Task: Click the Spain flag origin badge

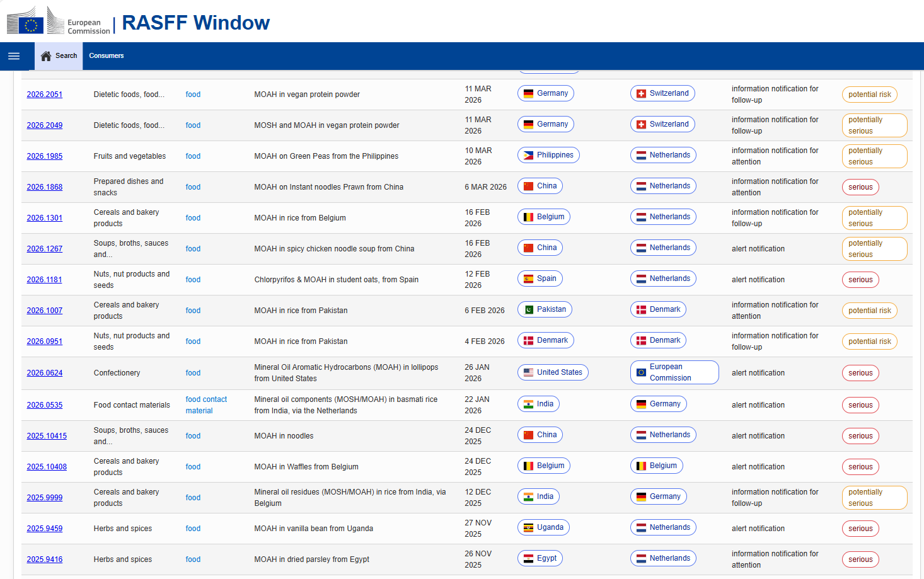Action: point(540,278)
